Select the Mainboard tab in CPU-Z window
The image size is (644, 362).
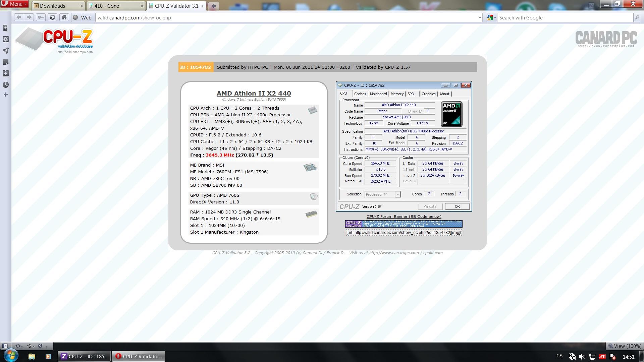(x=378, y=94)
